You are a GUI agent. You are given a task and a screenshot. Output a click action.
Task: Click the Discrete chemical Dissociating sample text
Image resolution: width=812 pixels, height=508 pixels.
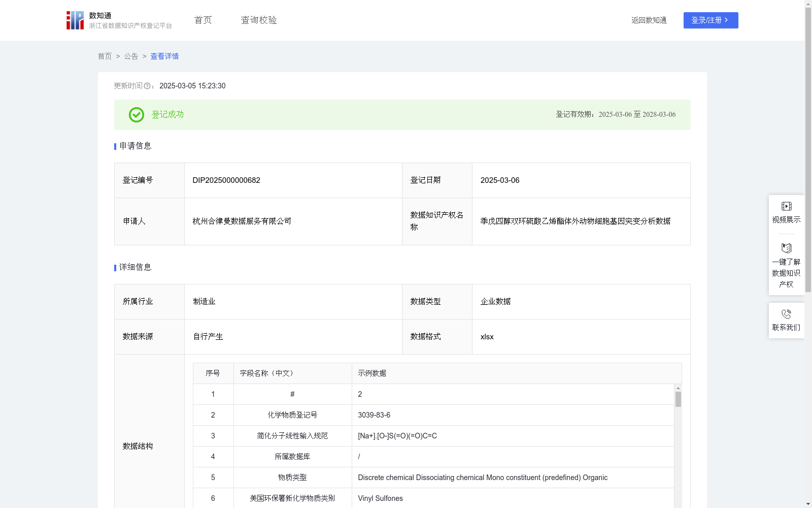click(483, 478)
